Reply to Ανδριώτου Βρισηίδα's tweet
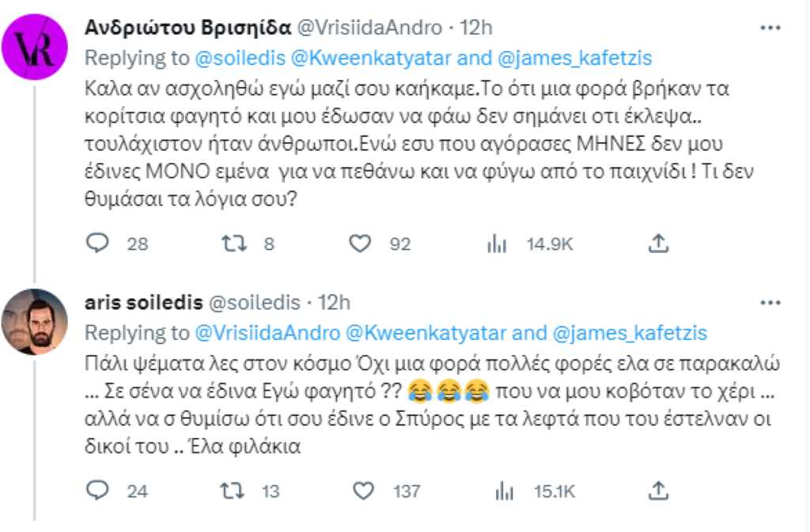810x532 pixels. coord(97,244)
